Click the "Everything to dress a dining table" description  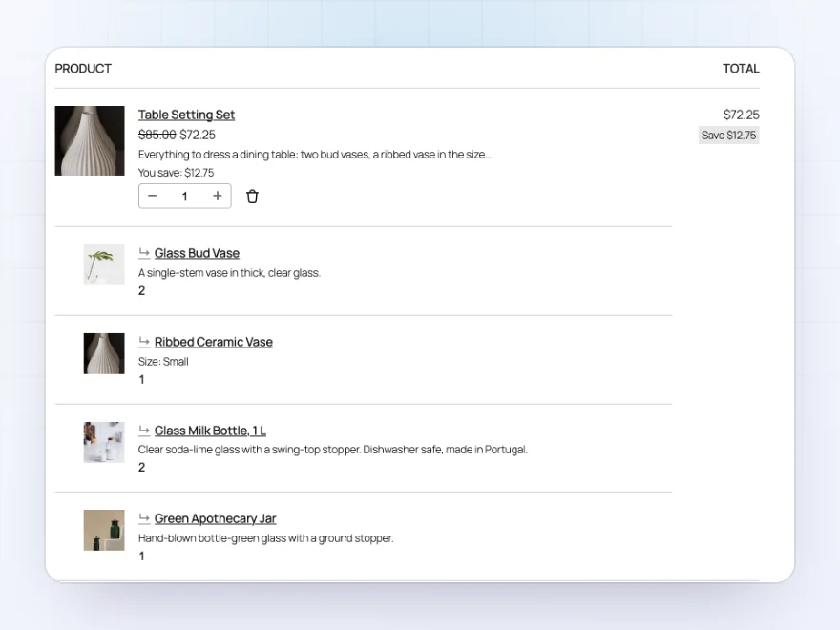tap(314, 155)
